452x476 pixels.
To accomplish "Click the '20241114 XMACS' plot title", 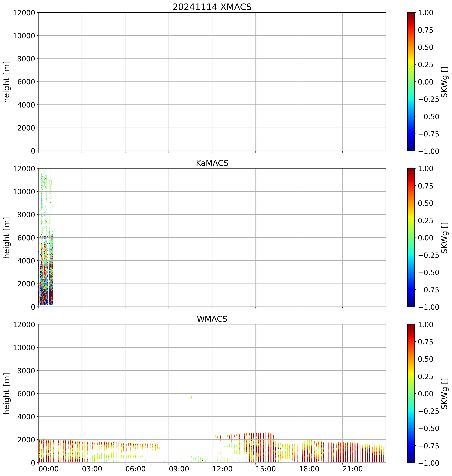I will (212, 7).
